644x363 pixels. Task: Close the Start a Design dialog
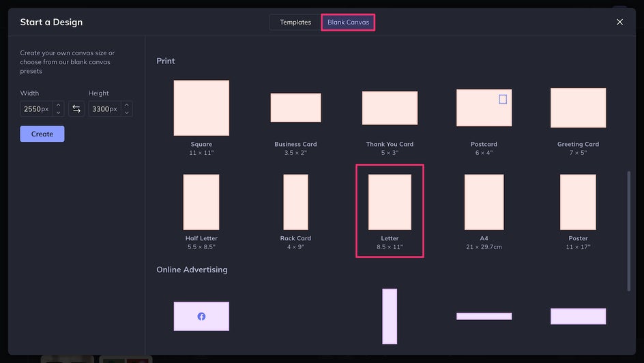click(x=619, y=22)
